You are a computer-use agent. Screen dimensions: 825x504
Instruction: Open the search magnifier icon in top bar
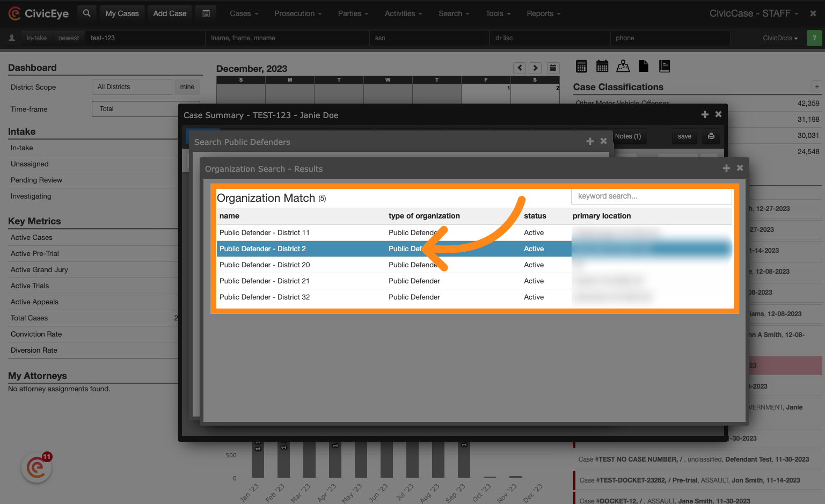tap(86, 13)
